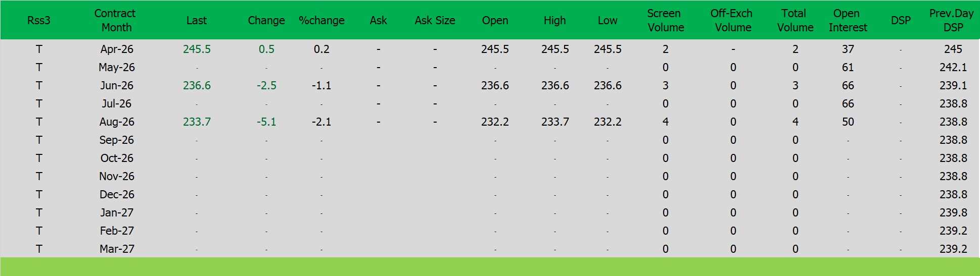This screenshot has height=276, width=980.
Task: Click the Prev.Day DSP column header
Action: pos(952,20)
